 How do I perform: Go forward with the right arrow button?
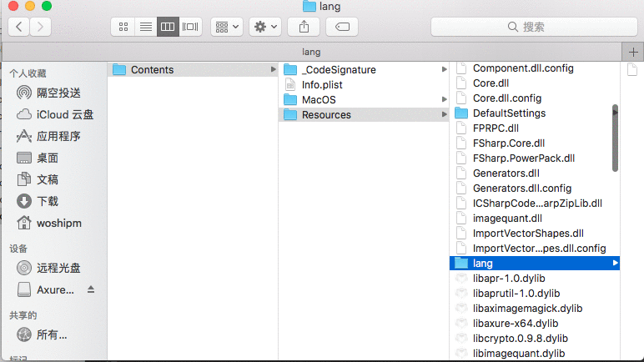point(40,28)
